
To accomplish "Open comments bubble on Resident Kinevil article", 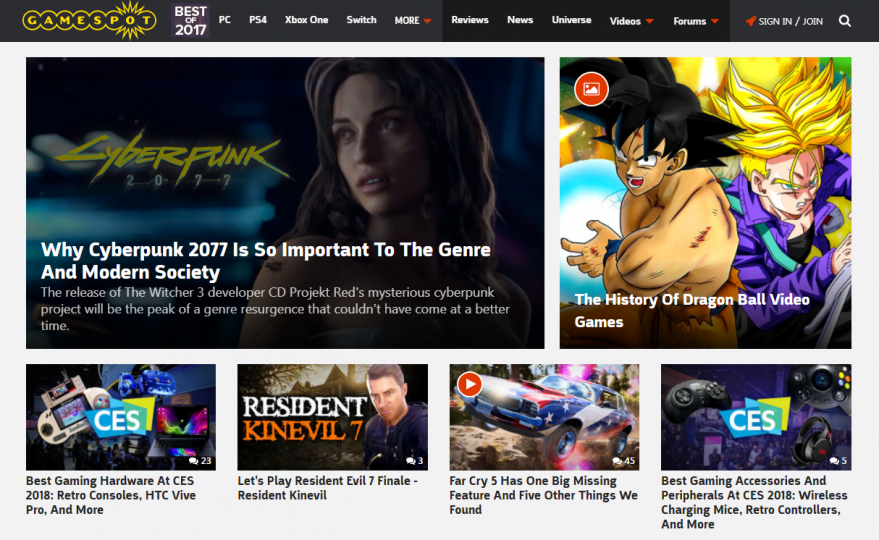I will click(410, 461).
